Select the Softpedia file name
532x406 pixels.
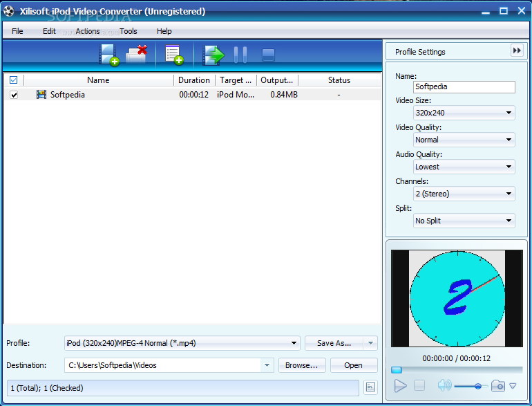point(68,95)
